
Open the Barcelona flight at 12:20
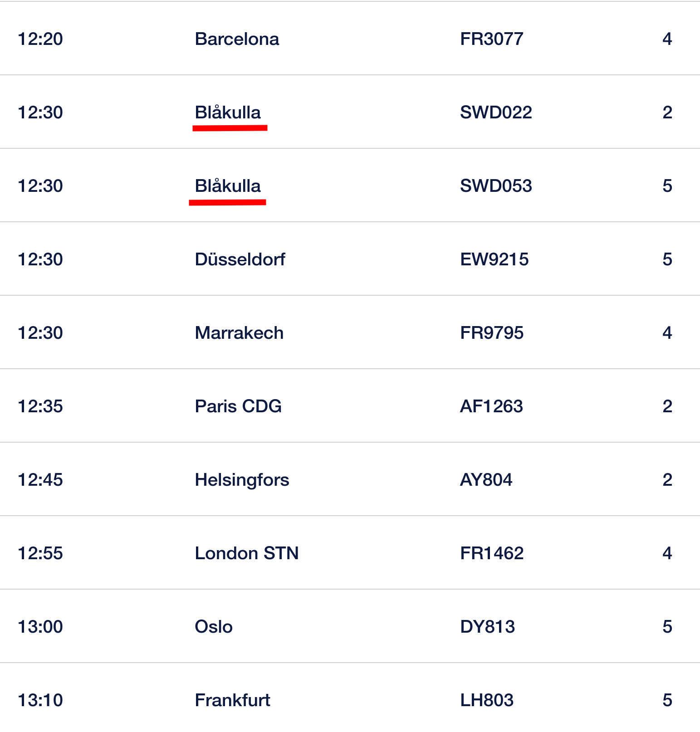(237, 39)
